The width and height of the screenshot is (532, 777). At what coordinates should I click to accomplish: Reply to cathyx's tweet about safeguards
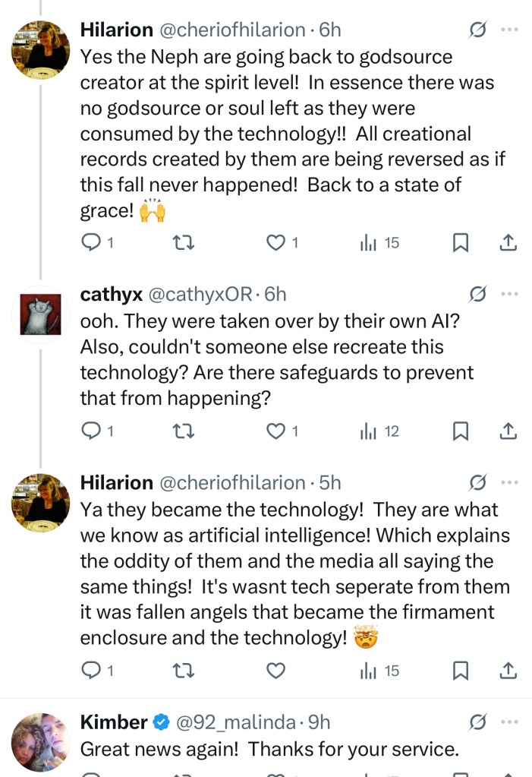[91, 431]
